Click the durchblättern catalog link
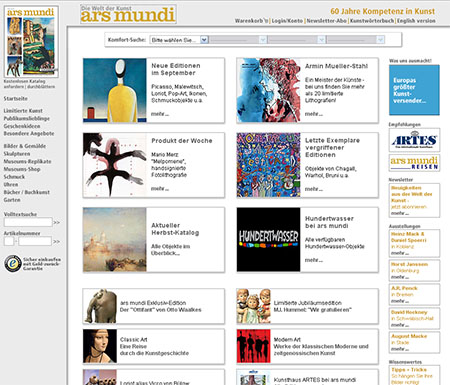450x385 pixels. [x=41, y=87]
